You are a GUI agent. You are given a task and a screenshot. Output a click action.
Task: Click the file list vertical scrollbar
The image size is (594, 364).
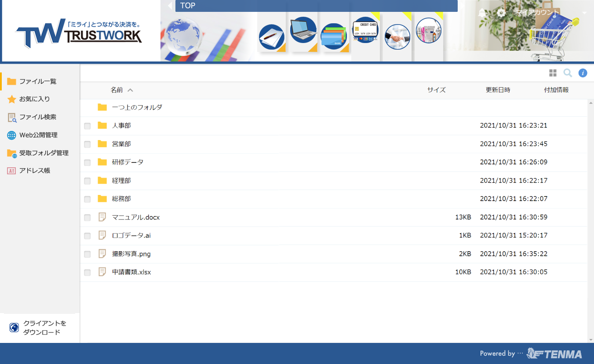(590, 220)
